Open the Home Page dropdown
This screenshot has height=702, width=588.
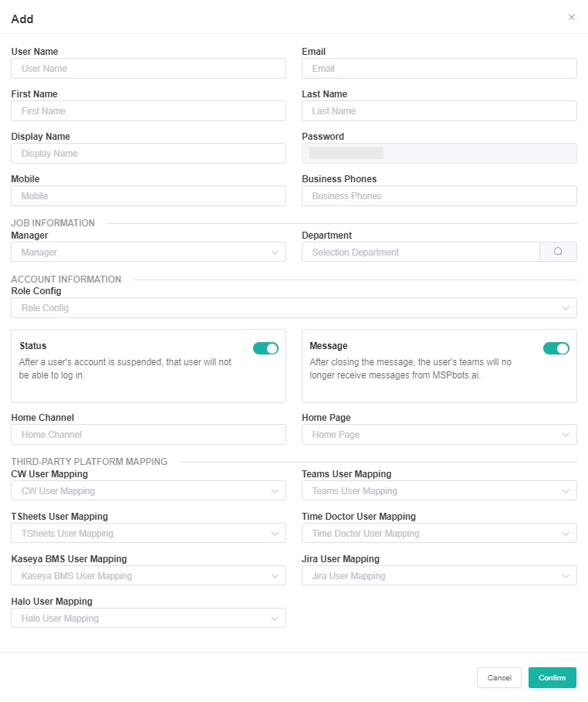tap(438, 435)
